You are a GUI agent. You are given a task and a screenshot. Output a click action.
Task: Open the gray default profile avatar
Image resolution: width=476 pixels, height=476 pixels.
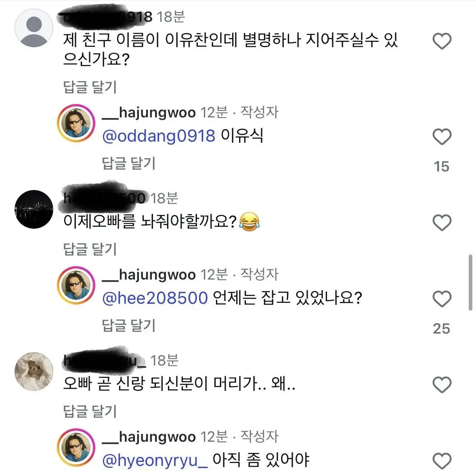pyautogui.click(x=34, y=28)
